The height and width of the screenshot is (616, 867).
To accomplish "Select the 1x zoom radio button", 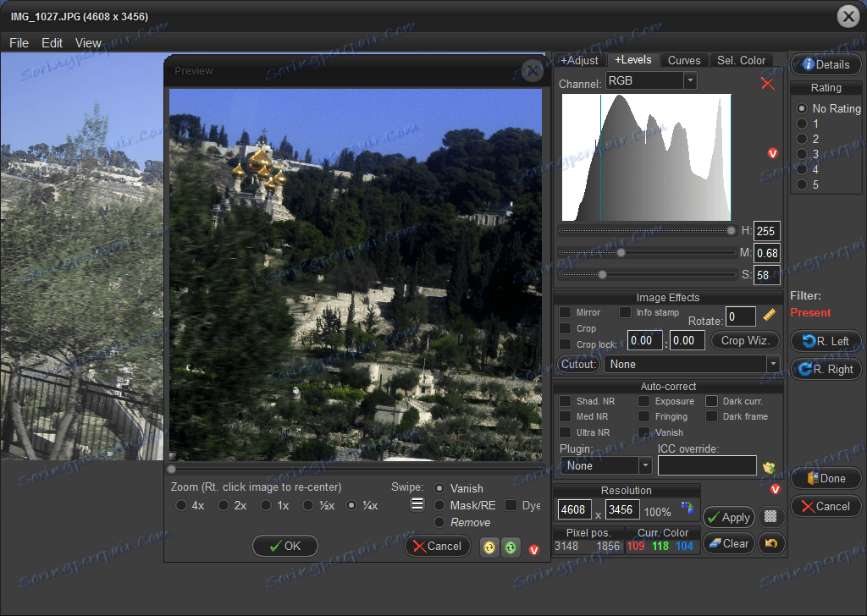I will pyautogui.click(x=266, y=505).
